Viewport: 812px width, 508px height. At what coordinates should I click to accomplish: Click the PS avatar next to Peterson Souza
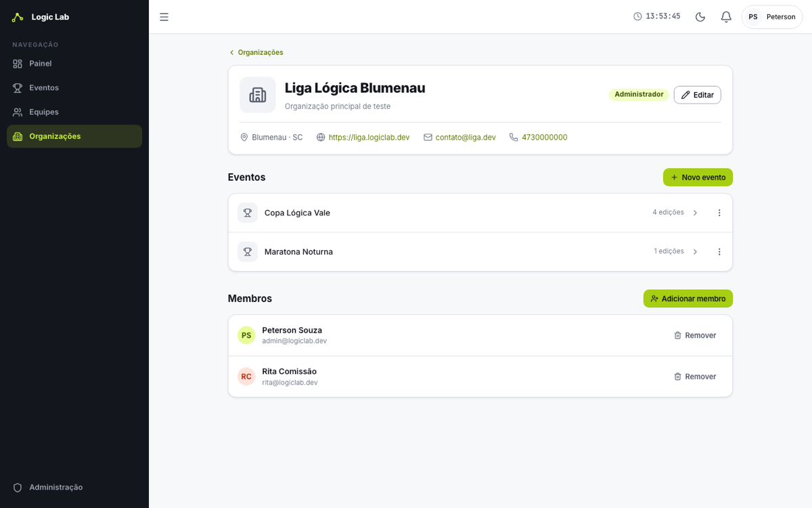point(246,335)
